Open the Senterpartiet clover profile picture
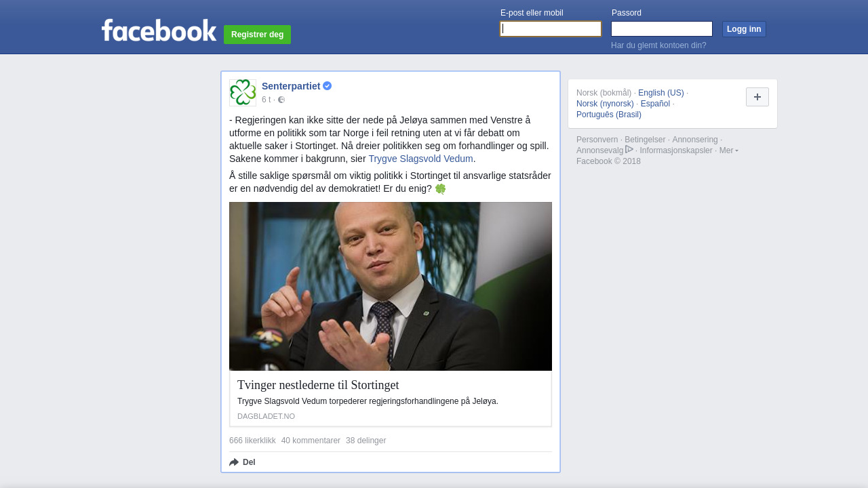This screenshot has height=488, width=868. click(x=243, y=93)
